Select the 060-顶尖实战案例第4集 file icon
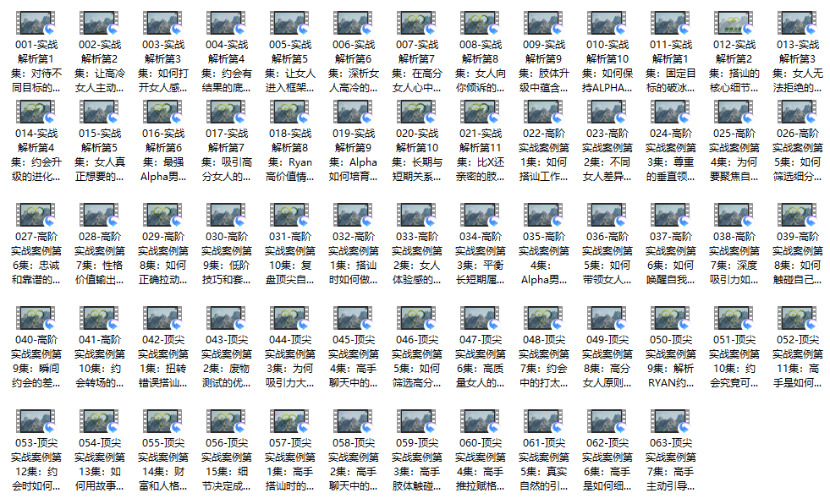This screenshot has height=504, width=830. tap(481, 421)
